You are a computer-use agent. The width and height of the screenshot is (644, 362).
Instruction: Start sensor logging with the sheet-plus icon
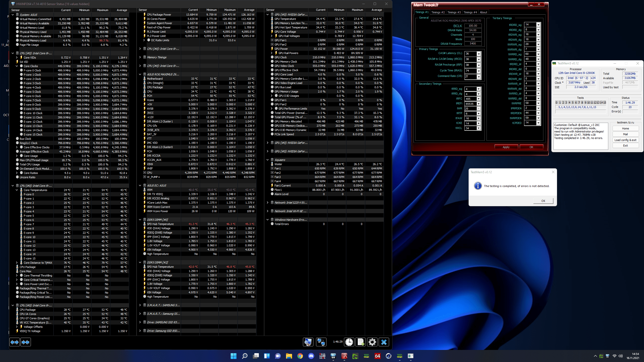click(x=361, y=342)
